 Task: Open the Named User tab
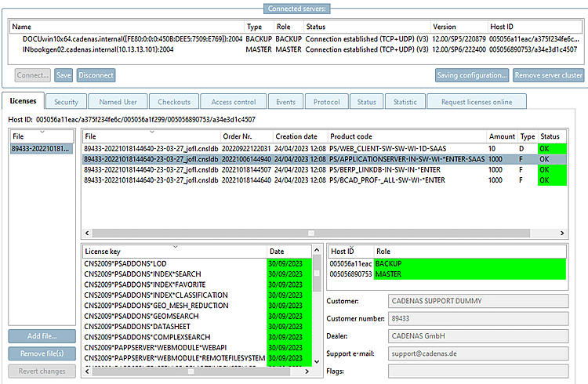point(118,102)
